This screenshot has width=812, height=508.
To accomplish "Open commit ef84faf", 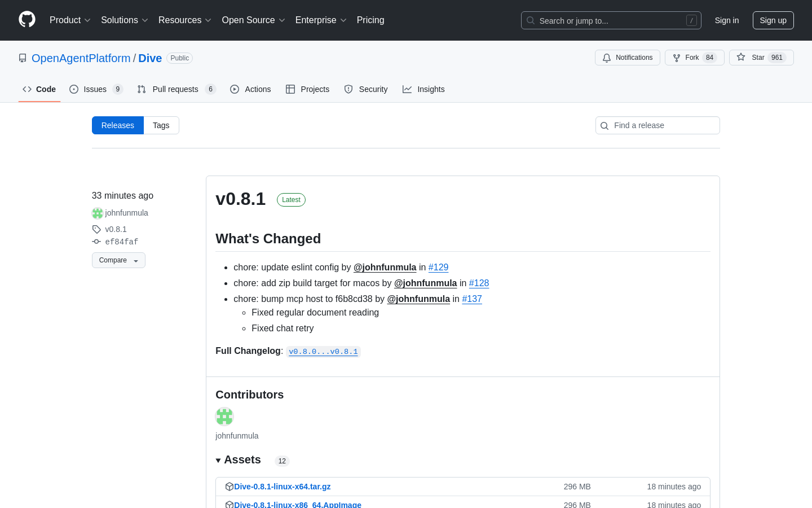I will (x=121, y=242).
